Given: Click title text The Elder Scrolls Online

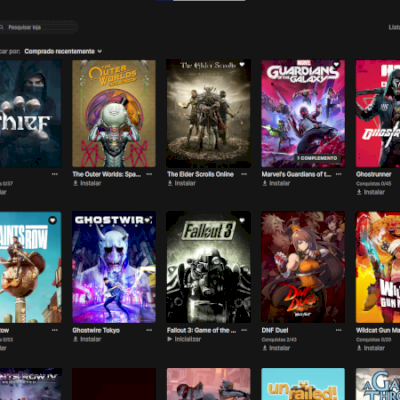Looking at the screenshot, I should [200, 174].
